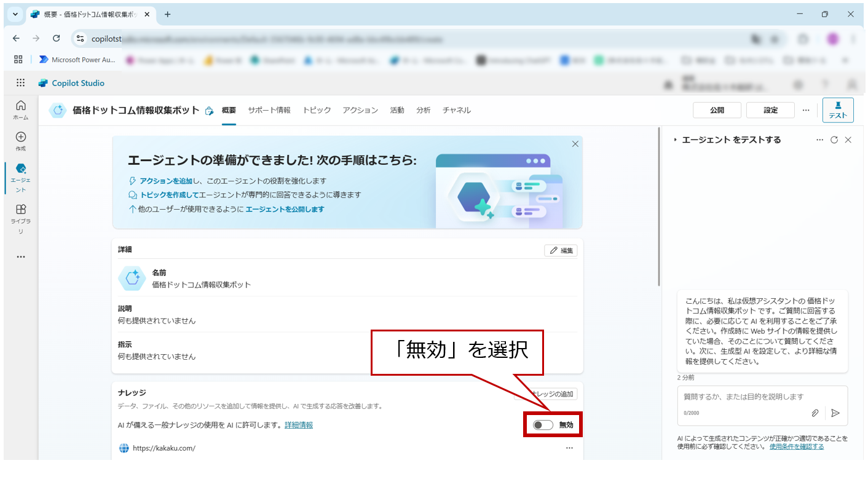
Task: Click the ナレッジ section heading
Action: pos(132,392)
